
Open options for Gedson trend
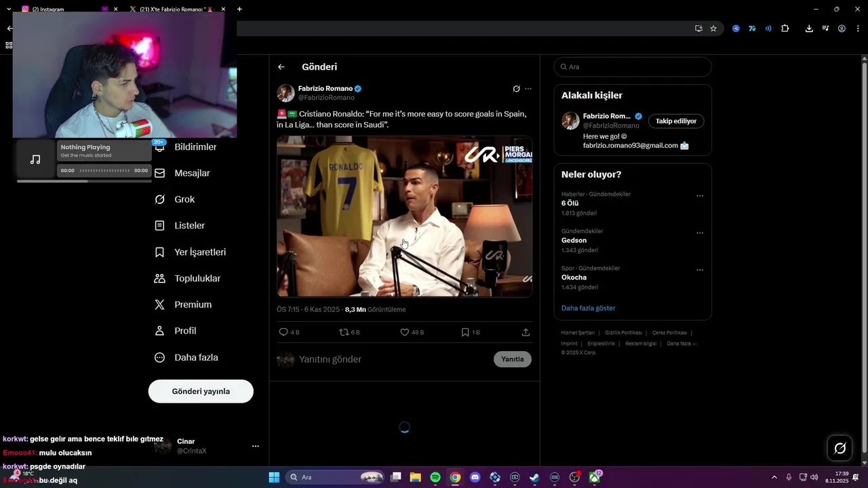[700, 233]
